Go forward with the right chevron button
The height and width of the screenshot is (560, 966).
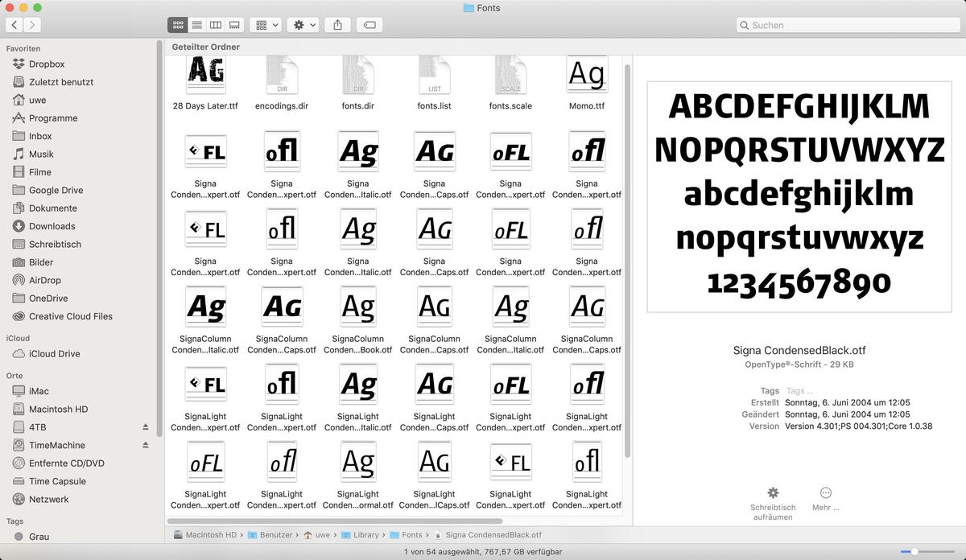[x=34, y=25]
